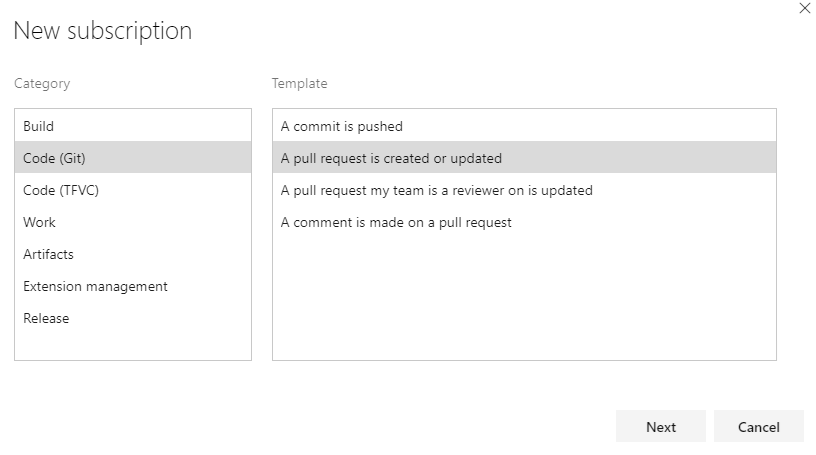
Task: Click the Category heading label
Action: [x=42, y=84]
